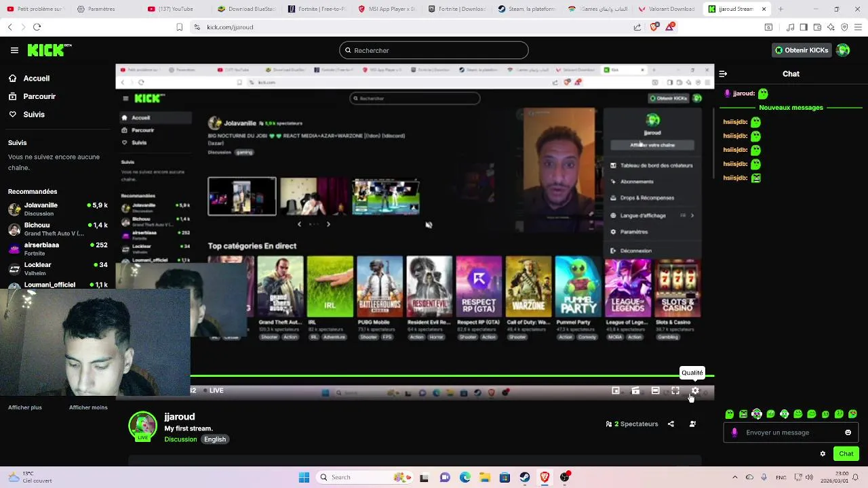This screenshot has width=868, height=488.
Task: Open Loumani_officiel recommended channel
Action: click(58, 285)
